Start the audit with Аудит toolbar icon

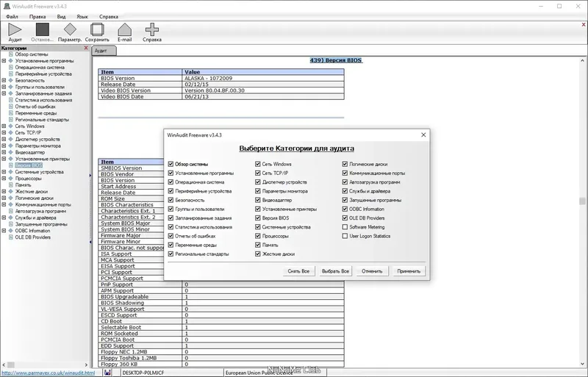15,32
